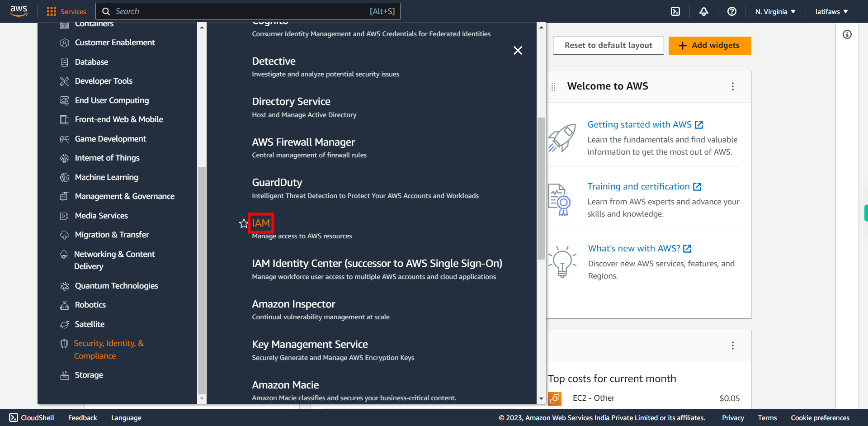Open the IAM service link

(x=261, y=223)
